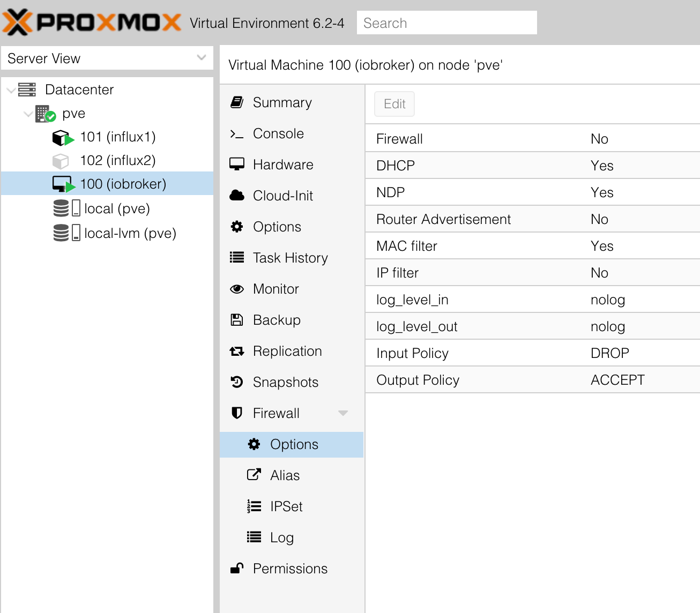Image resolution: width=700 pixels, height=613 pixels.
Task: Open the Backup section
Action: pos(292,320)
